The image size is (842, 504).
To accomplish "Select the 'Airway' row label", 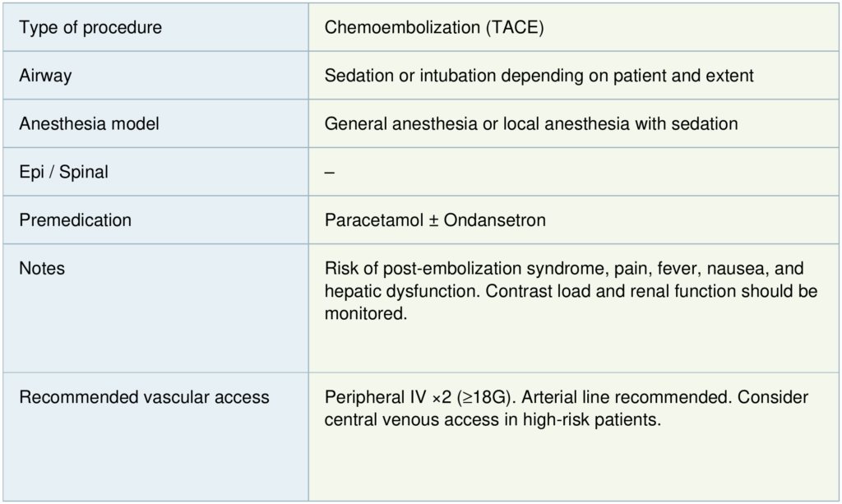I will point(45,76).
